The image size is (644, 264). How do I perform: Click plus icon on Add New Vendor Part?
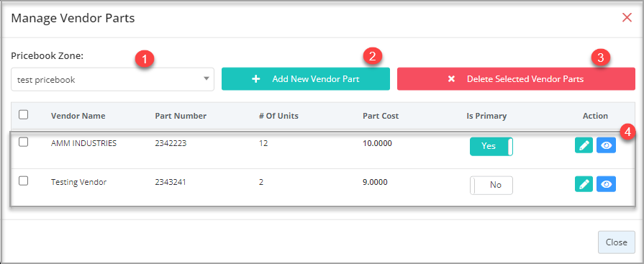tap(256, 79)
